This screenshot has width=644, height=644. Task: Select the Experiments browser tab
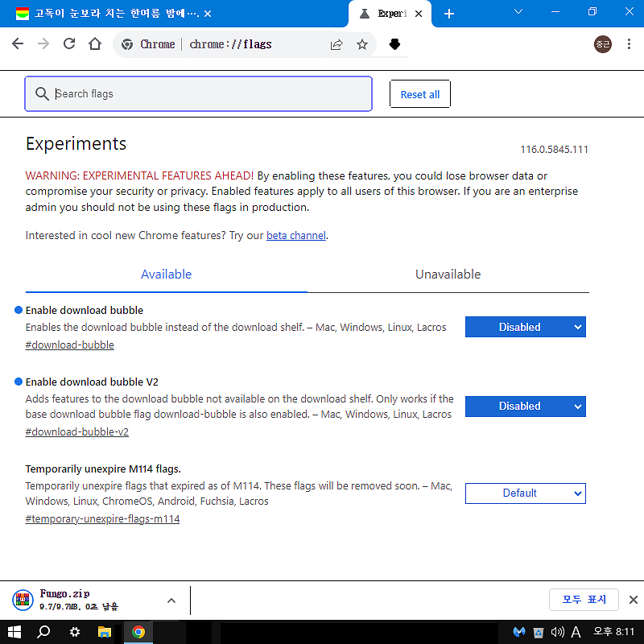click(x=390, y=14)
